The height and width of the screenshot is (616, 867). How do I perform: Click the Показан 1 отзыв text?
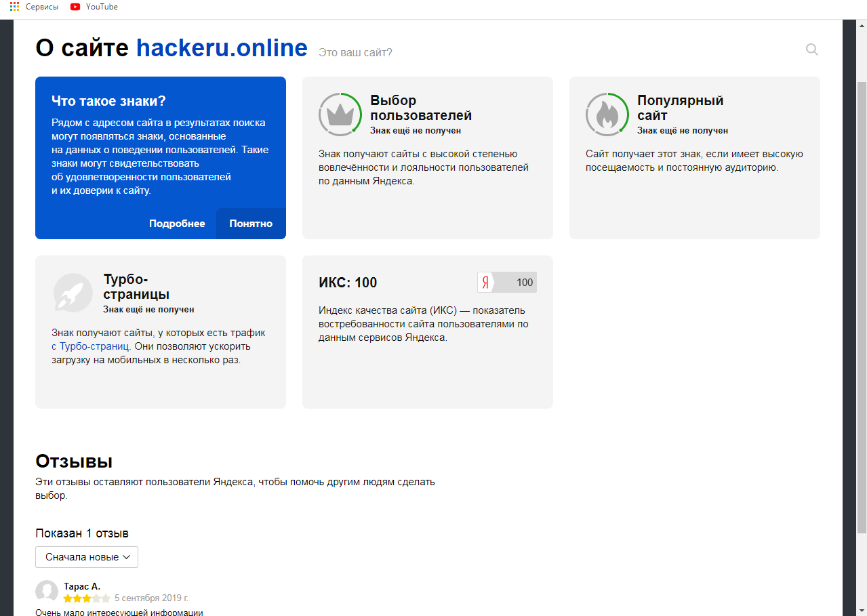(x=82, y=533)
